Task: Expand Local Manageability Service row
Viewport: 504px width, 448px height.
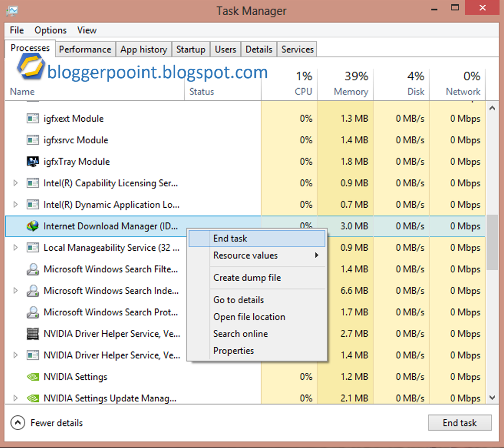Action: [x=15, y=248]
